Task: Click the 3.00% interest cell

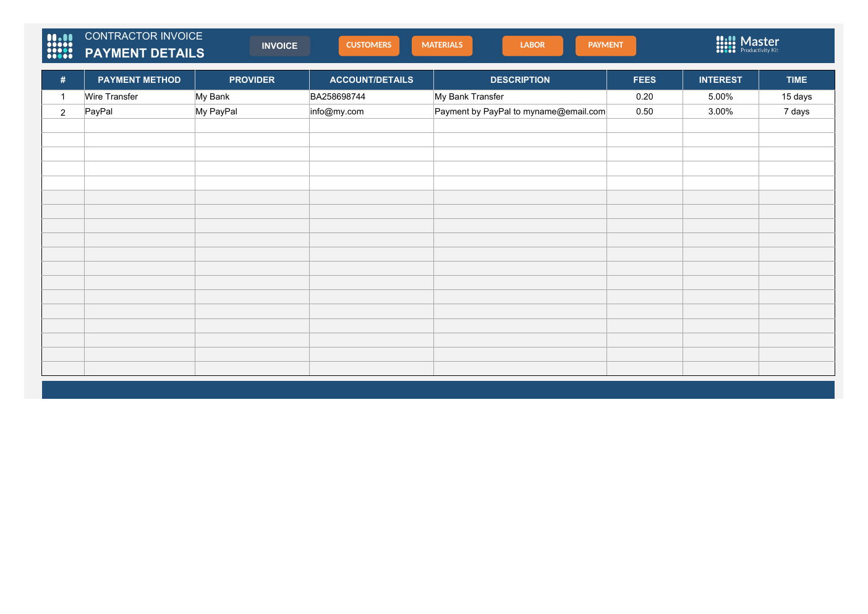Action: 720,111
